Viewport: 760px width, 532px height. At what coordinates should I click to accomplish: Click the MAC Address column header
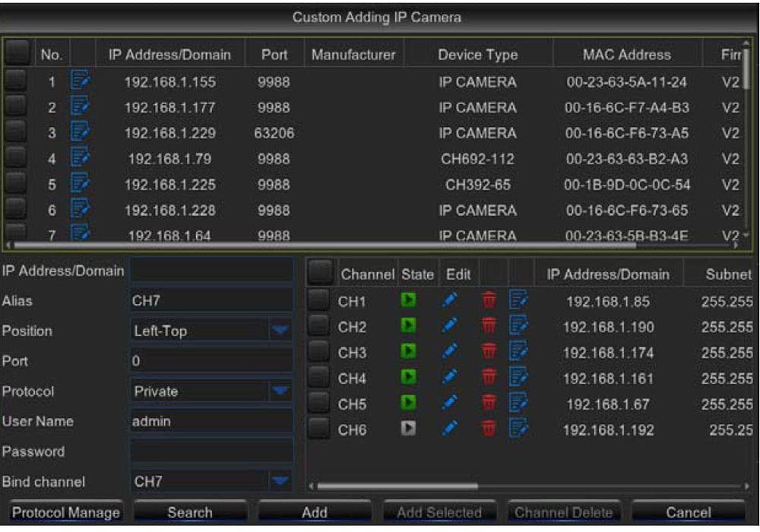tap(627, 54)
